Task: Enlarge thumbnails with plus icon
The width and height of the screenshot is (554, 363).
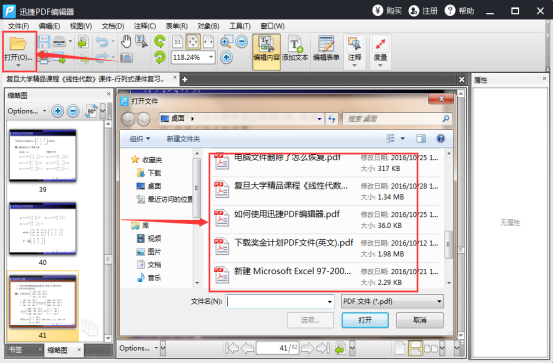Action: (x=57, y=111)
